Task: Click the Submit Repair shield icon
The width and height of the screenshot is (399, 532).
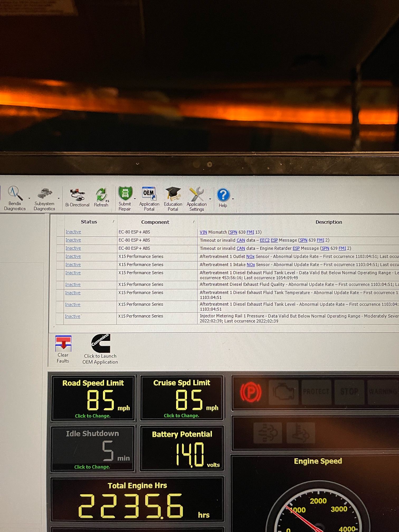Action: pos(125,193)
